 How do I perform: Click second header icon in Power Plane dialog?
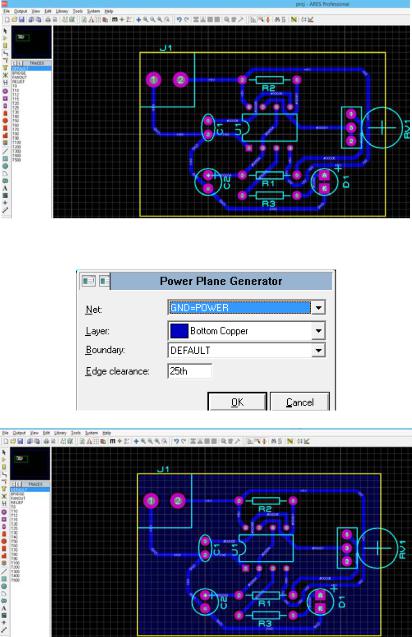104,281
